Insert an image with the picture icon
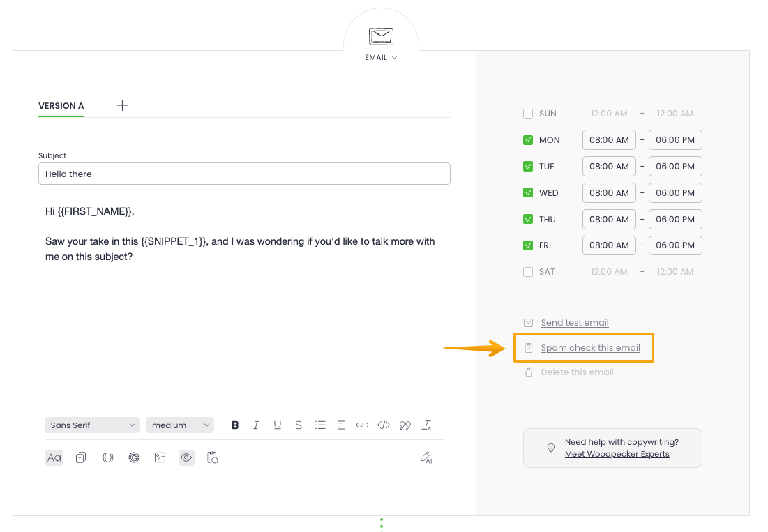Viewport: 768px width, 532px height. point(160,458)
